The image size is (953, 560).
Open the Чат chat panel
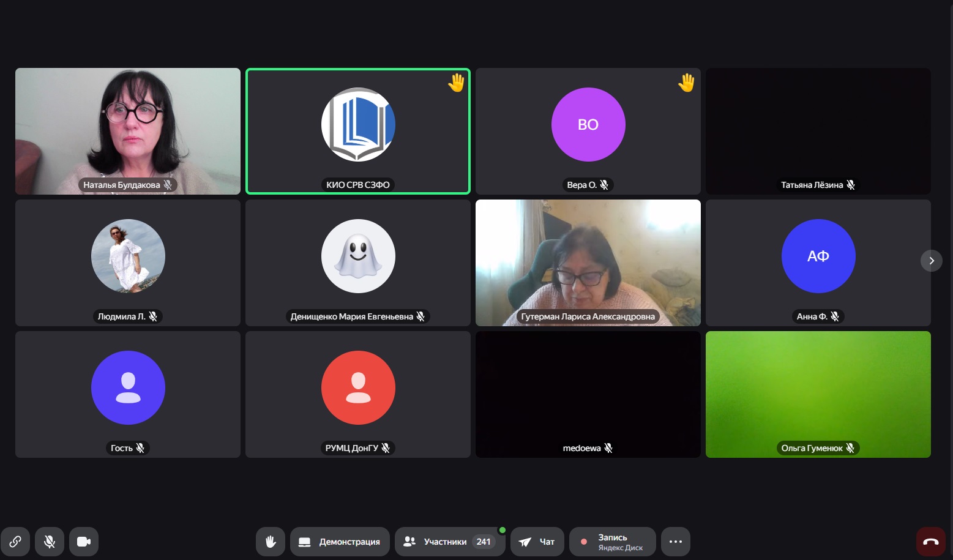pos(537,542)
